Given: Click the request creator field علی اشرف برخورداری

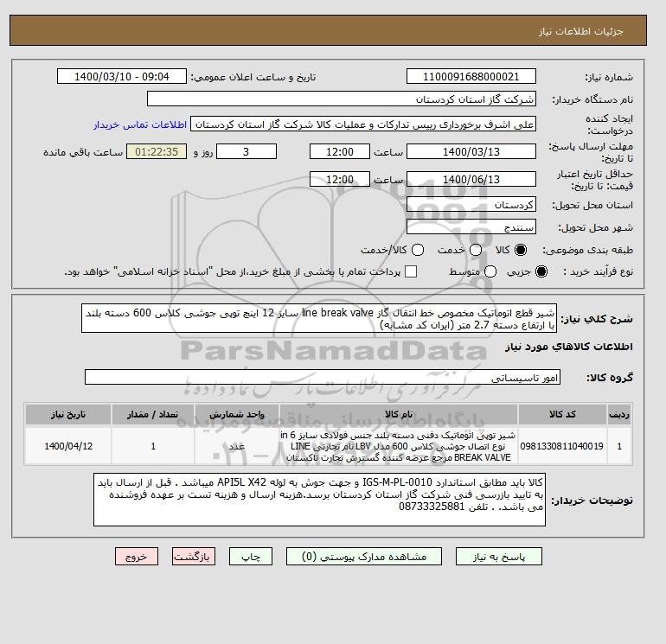Looking at the screenshot, I should point(363,124).
